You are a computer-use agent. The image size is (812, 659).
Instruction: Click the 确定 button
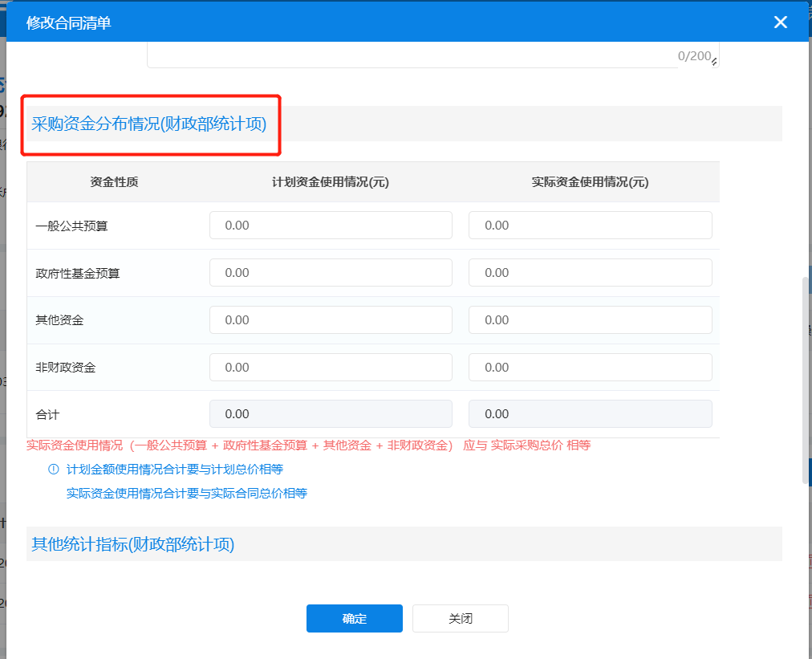(354, 618)
